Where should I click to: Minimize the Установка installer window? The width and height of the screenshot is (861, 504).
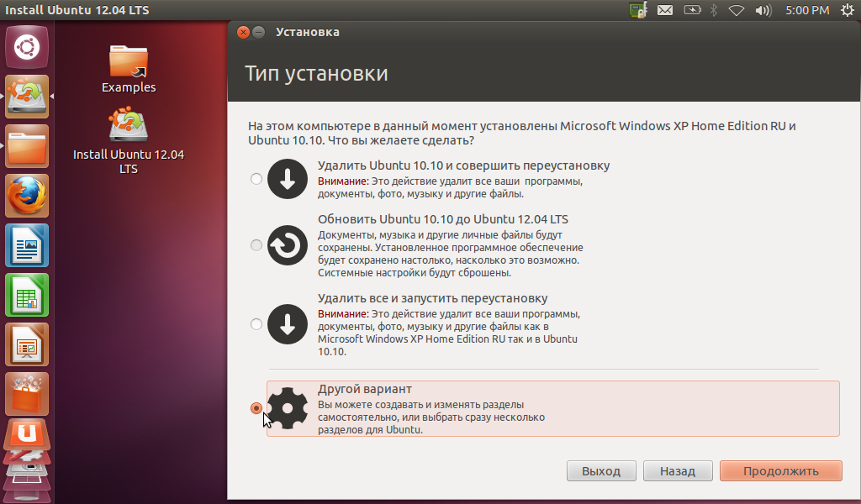pos(259,33)
